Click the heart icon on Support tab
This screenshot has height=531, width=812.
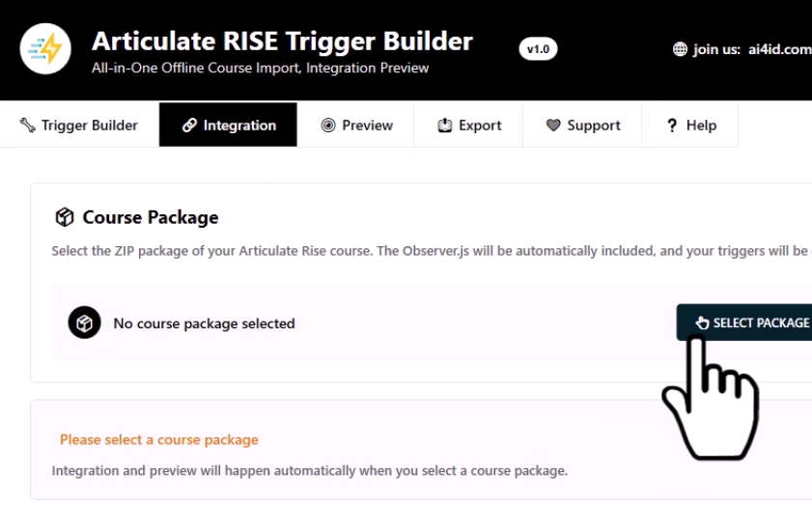pos(553,126)
